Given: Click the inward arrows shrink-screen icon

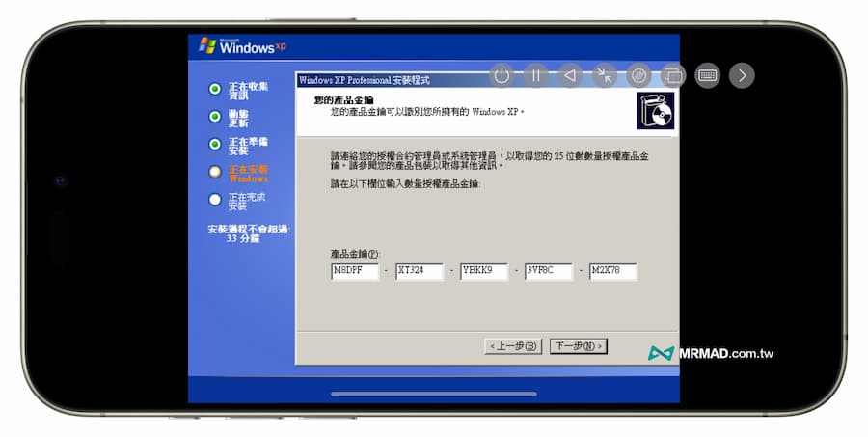Looking at the screenshot, I should [605, 75].
